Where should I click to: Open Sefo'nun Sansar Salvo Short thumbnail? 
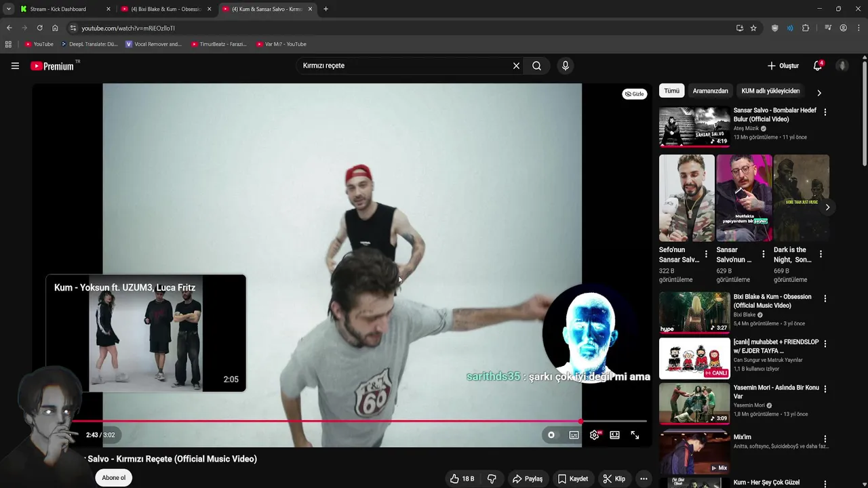tap(687, 198)
